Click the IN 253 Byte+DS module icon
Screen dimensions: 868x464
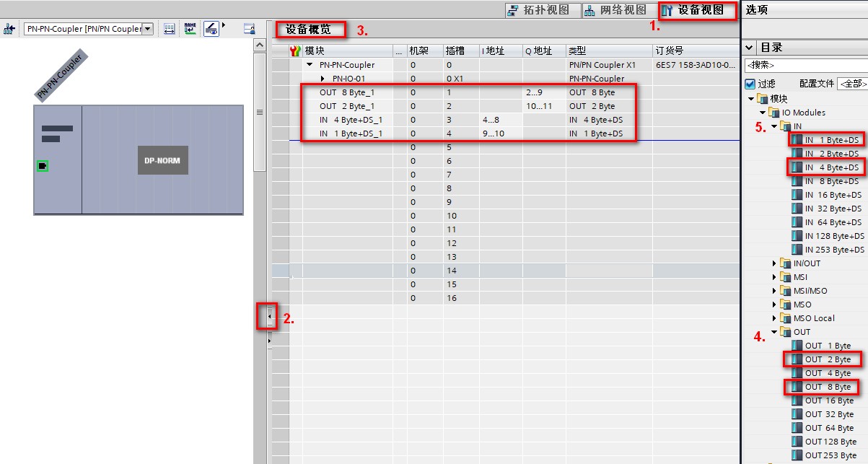pyautogui.click(x=797, y=250)
